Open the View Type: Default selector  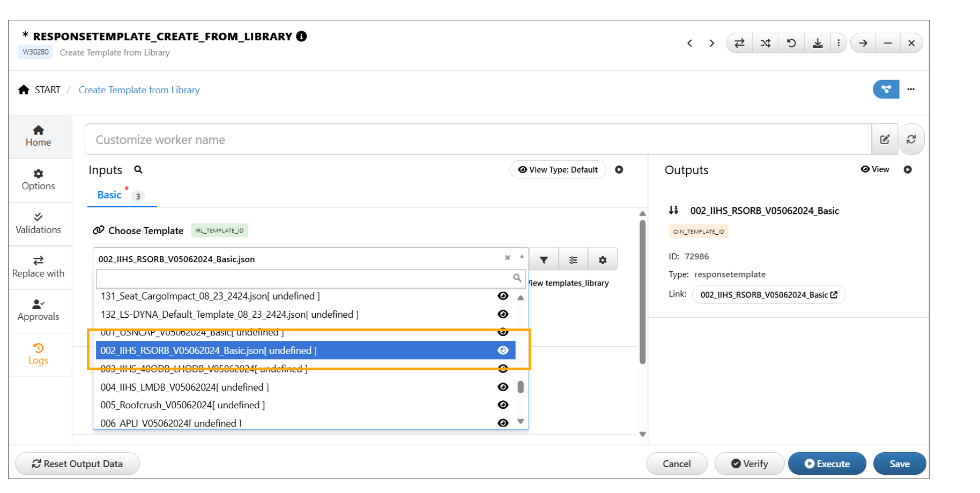(x=558, y=170)
